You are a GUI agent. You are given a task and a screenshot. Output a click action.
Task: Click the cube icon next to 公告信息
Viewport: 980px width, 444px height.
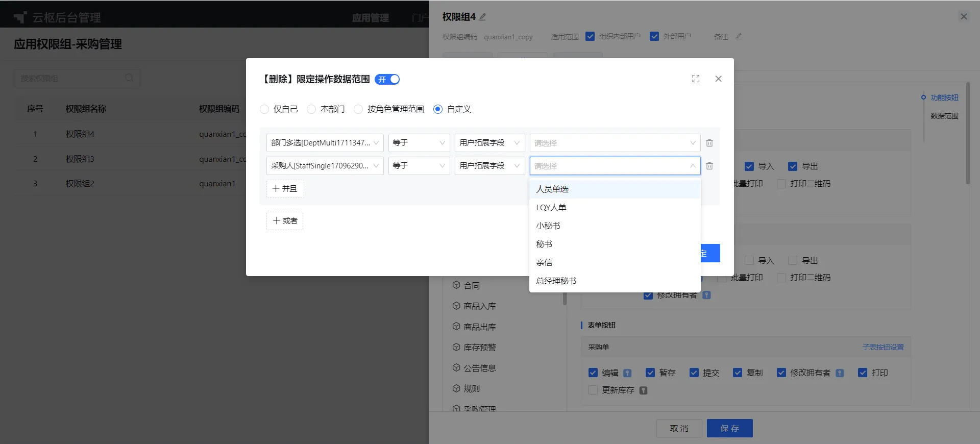point(456,367)
